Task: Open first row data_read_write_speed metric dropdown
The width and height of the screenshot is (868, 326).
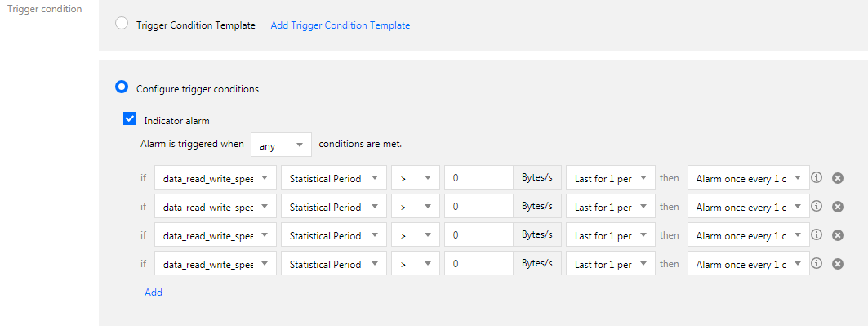Action: (x=216, y=178)
